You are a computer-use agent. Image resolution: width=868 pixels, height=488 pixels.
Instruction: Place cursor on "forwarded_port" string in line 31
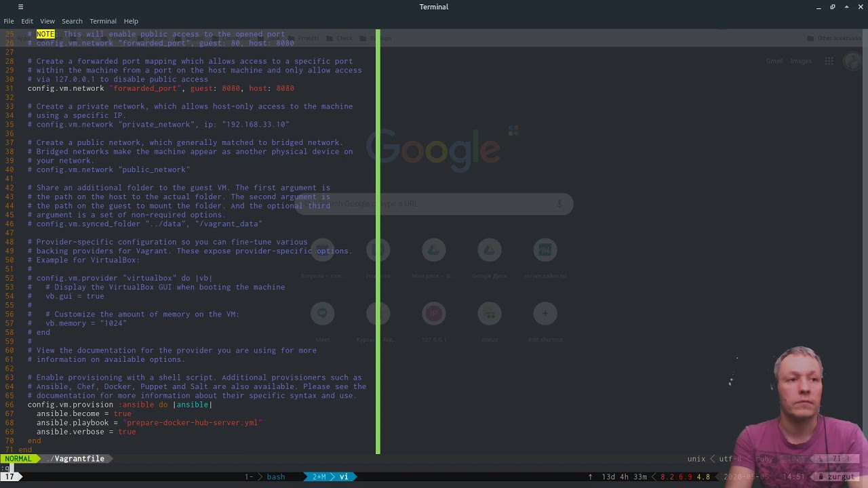(x=145, y=88)
